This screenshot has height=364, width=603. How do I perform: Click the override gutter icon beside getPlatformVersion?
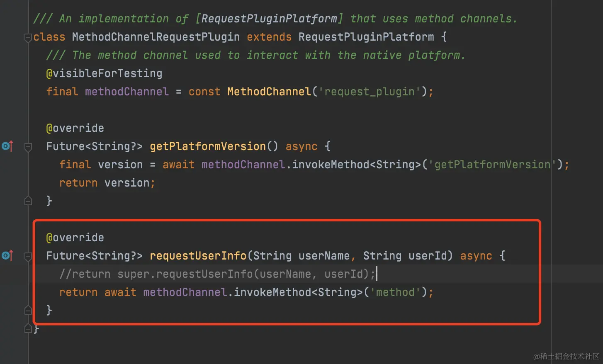[x=7, y=146]
